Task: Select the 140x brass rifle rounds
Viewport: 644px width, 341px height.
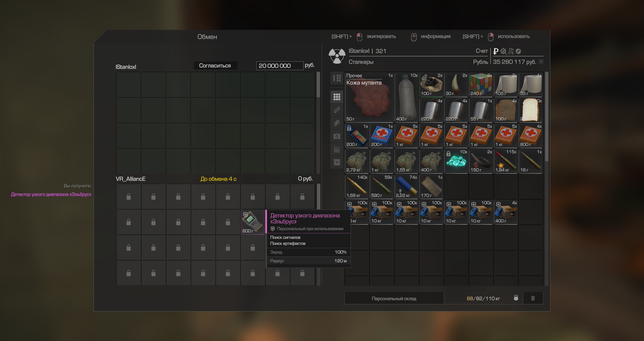Action: pyautogui.click(x=357, y=186)
